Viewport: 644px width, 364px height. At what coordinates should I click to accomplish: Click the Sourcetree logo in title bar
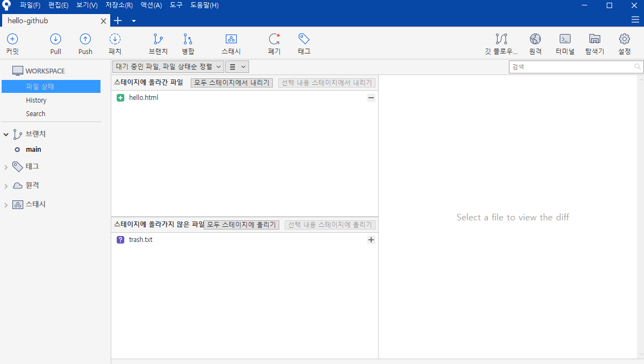pyautogui.click(x=6, y=5)
